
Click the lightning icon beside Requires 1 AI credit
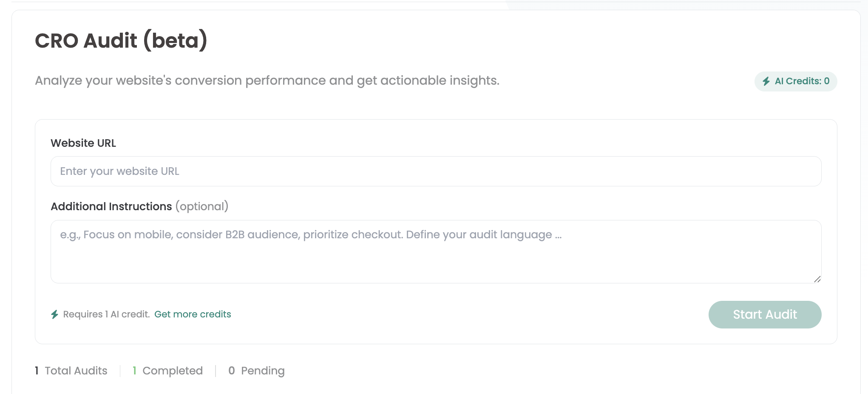(55, 314)
